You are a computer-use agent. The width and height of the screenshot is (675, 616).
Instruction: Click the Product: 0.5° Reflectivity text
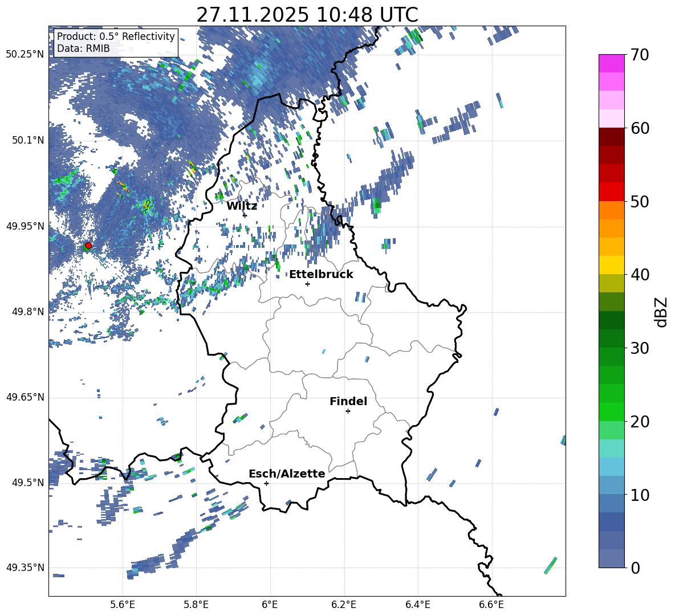[x=116, y=36]
